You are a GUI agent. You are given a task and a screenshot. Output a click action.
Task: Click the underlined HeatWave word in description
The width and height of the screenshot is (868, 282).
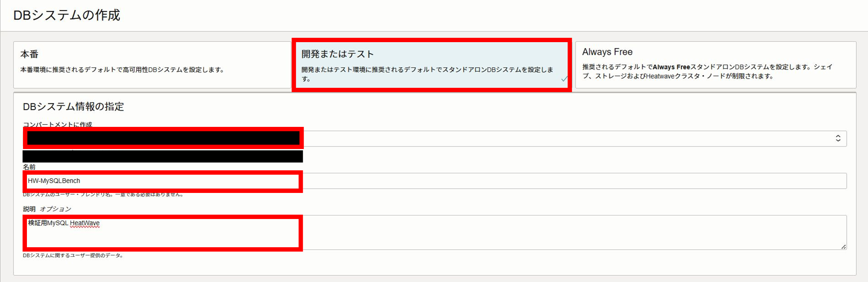click(x=85, y=223)
